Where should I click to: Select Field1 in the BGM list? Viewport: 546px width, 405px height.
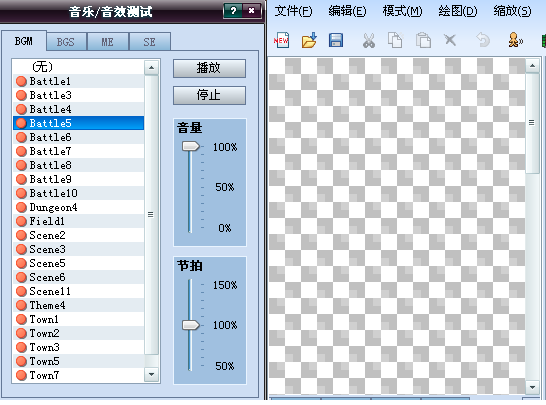pos(78,221)
